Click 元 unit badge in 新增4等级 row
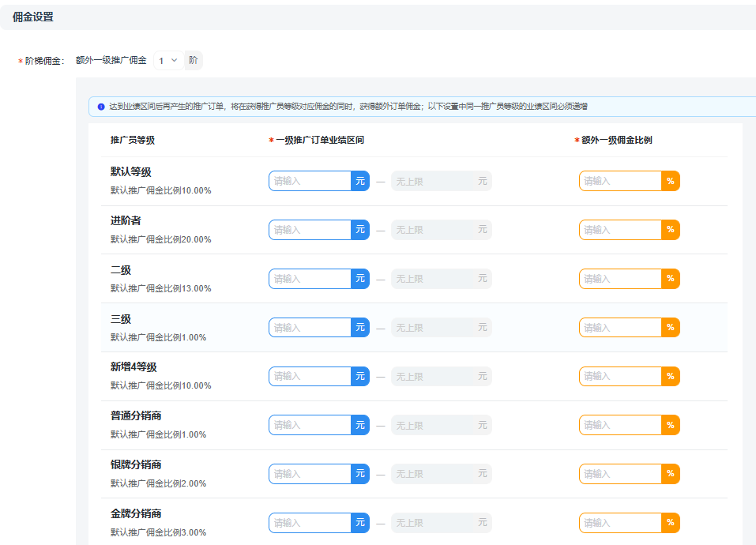 click(x=360, y=376)
